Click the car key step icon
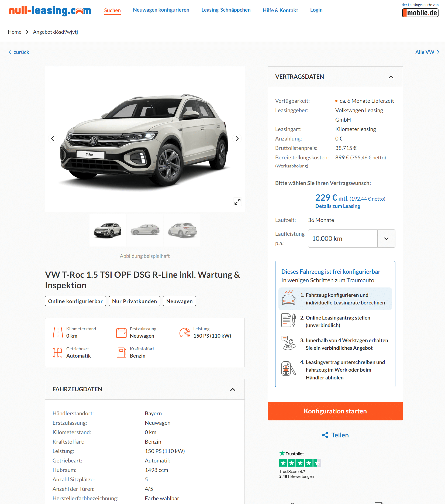Viewport: 445px width, 504px height. [x=289, y=369]
